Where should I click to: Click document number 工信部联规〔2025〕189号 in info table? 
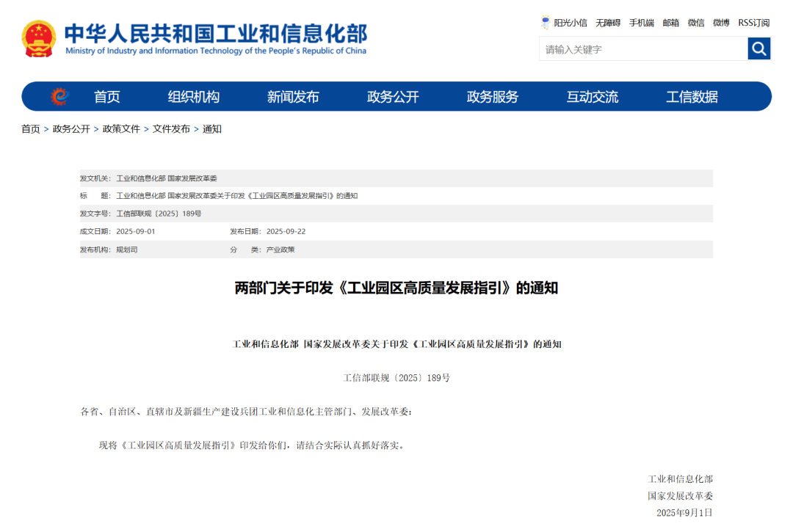pyautogui.click(x=159, y=214)
